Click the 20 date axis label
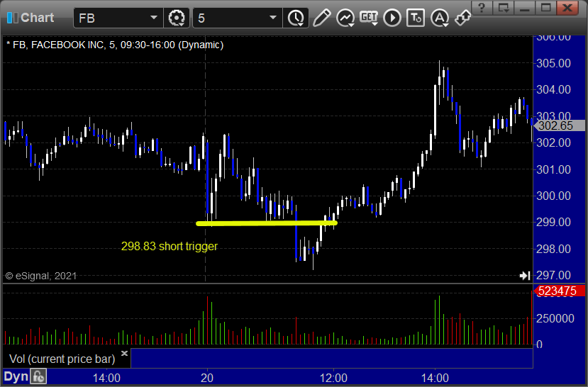This screenshot has width=588, height=387. point(207,378)
